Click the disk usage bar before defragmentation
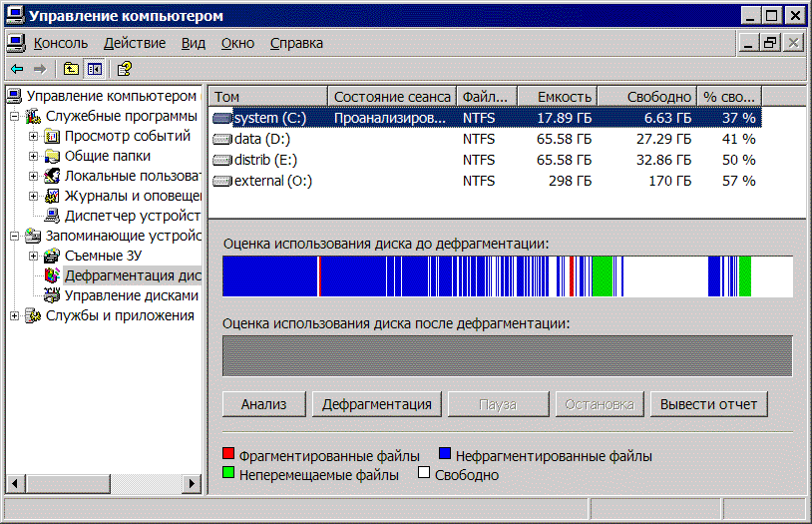 pos(508,276)
